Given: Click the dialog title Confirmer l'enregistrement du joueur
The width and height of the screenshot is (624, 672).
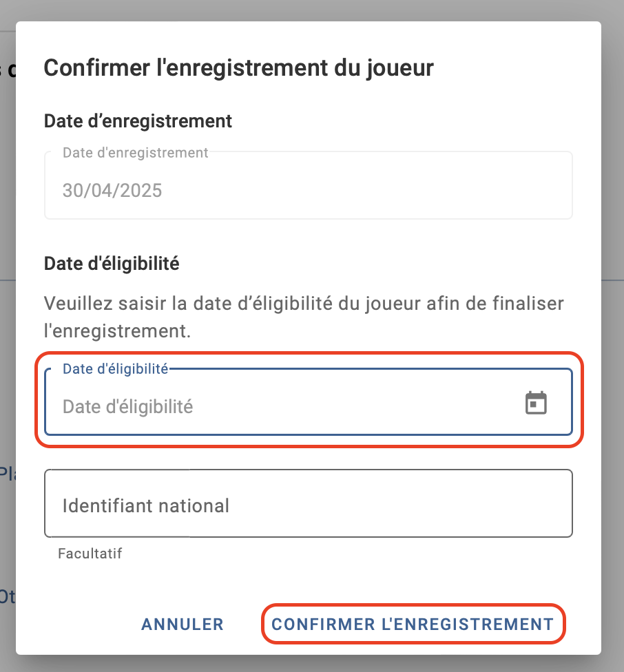Looking at the screenshot, I should (x=239, y=68).
